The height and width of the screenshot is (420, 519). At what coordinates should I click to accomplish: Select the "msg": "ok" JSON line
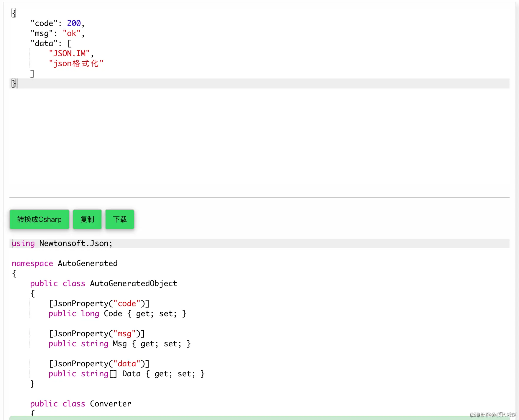pyautogui.click(x=58, y=33)
